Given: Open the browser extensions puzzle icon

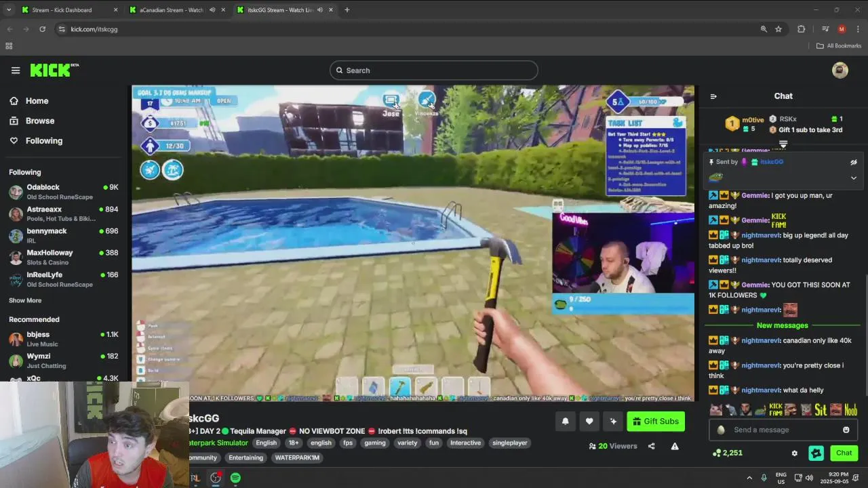Looking at the screenshot, I should 802,29.
